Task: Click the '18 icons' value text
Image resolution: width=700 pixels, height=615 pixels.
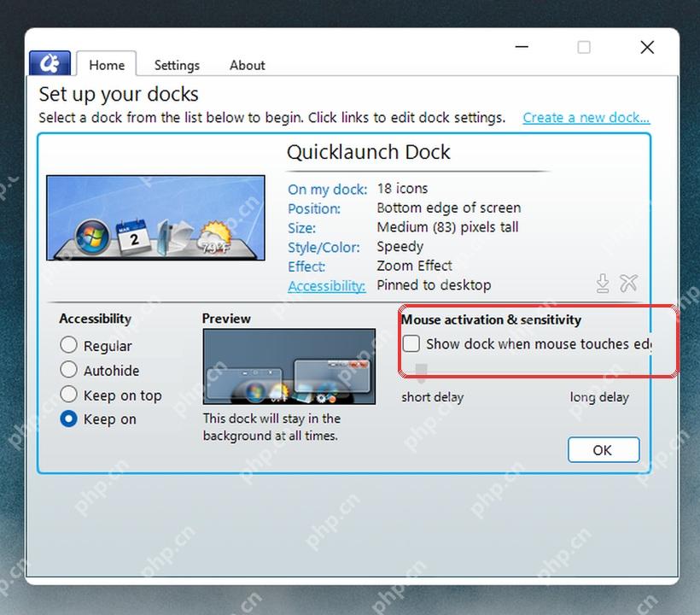Action: pos(402,189)
